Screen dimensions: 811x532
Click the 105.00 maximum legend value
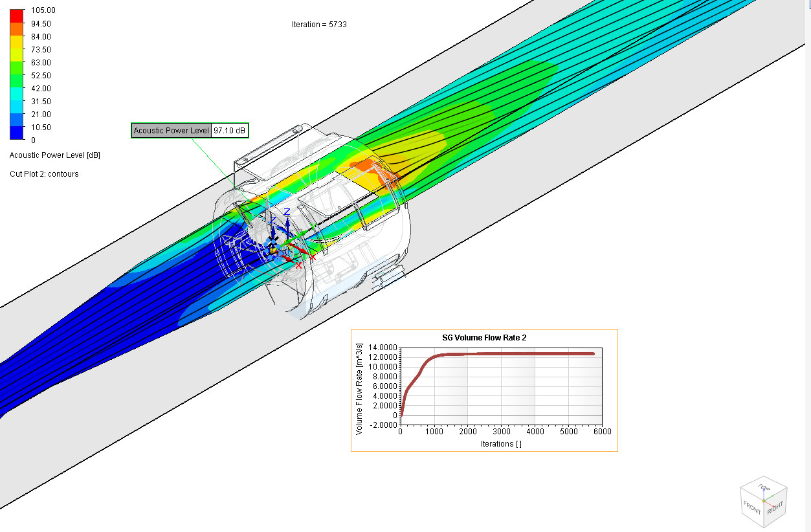point(43,10)
